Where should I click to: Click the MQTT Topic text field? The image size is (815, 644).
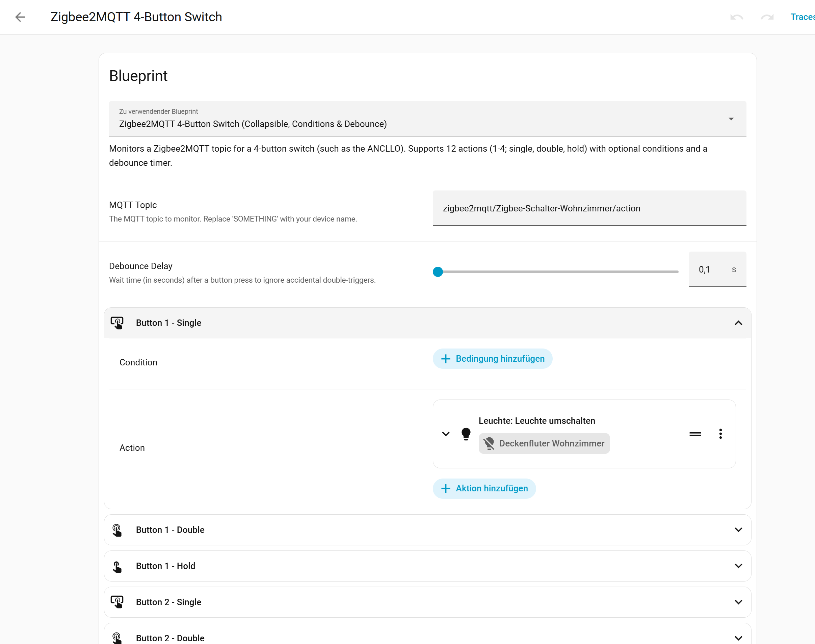coord(589,208)
